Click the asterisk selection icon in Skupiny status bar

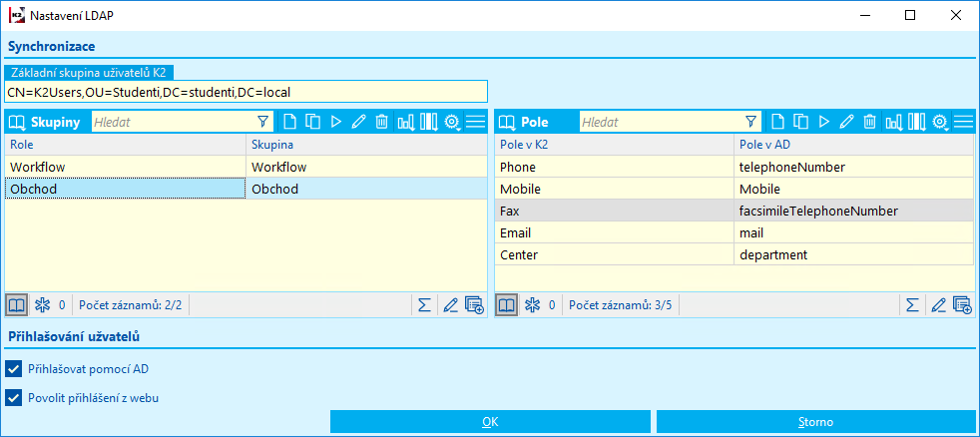coord(42,305)
